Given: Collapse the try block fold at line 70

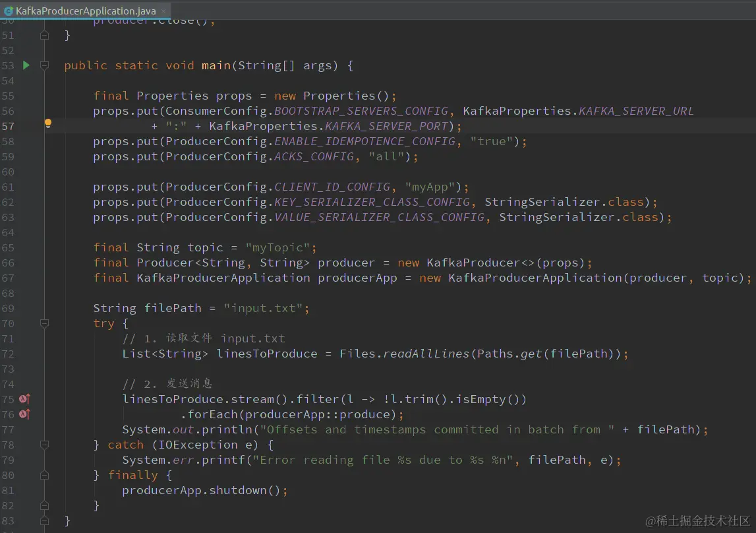Looking at the screenshot, I should pyautogui.click(x=44, y=323).
